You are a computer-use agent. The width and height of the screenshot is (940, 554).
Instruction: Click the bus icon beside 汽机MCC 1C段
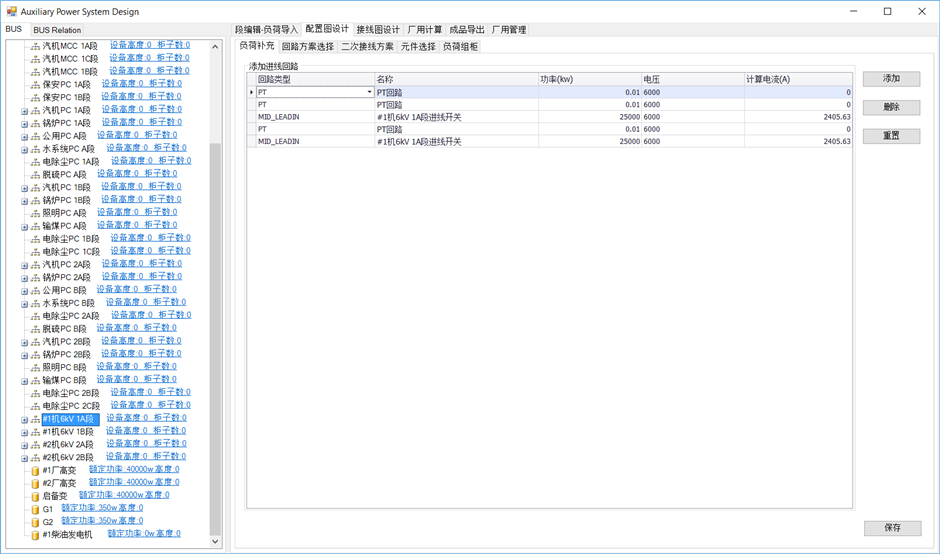[35, 59]
